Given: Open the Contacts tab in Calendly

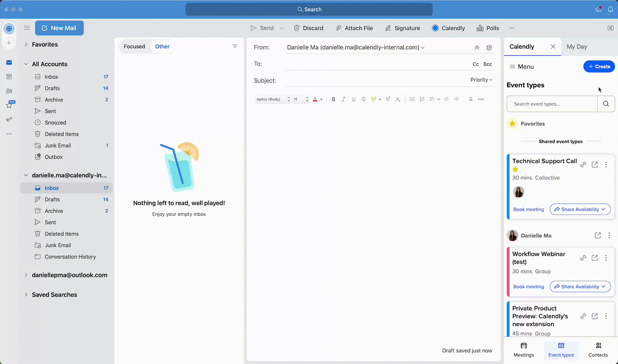Looking at the screenshot, I should tap(598, 350).
